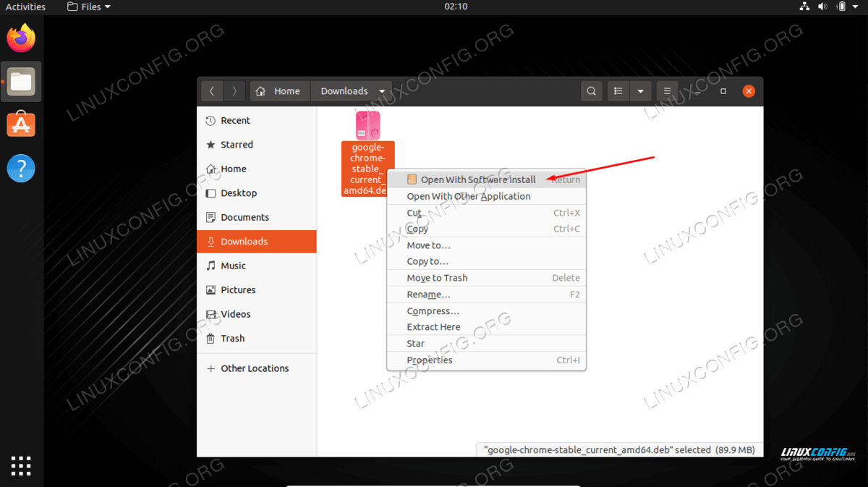Click the Downloads path bar label
This screenshot has width=868, height=487.
pos(344,91)
